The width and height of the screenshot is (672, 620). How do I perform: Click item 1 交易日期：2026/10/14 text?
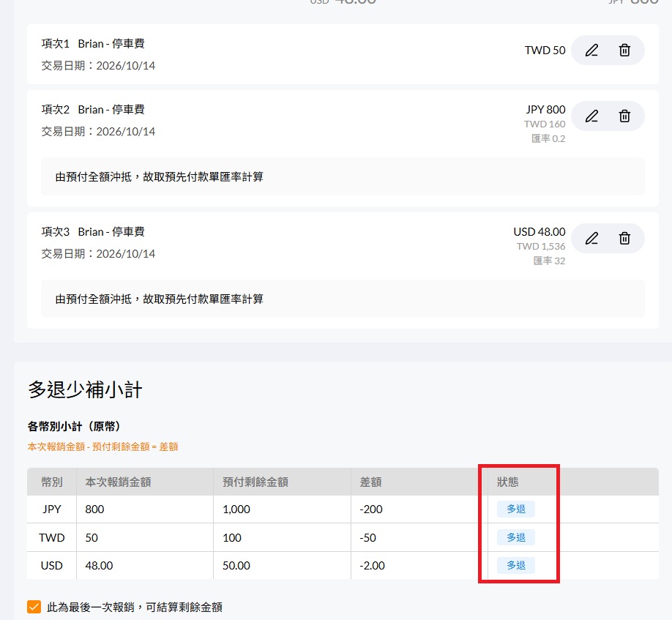[98, 66]
